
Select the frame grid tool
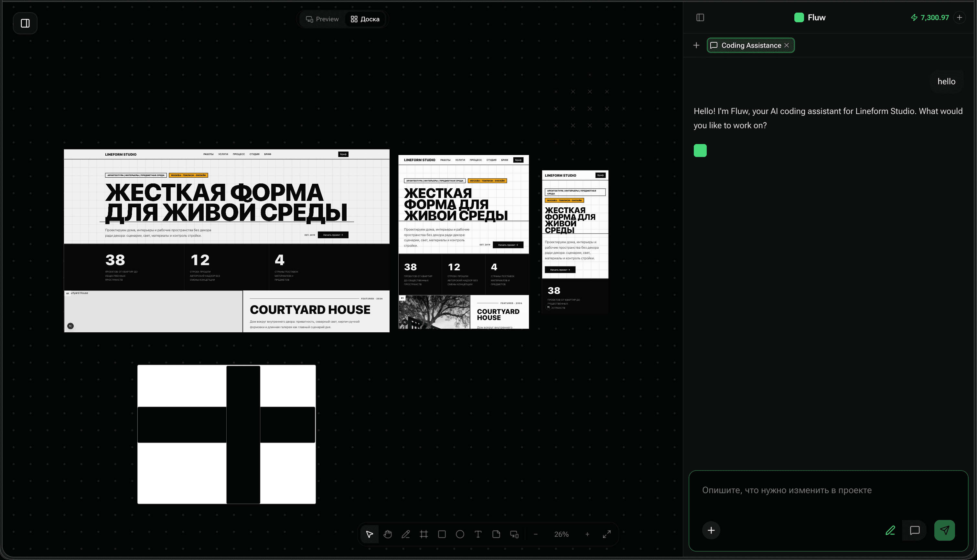point(424,534)
